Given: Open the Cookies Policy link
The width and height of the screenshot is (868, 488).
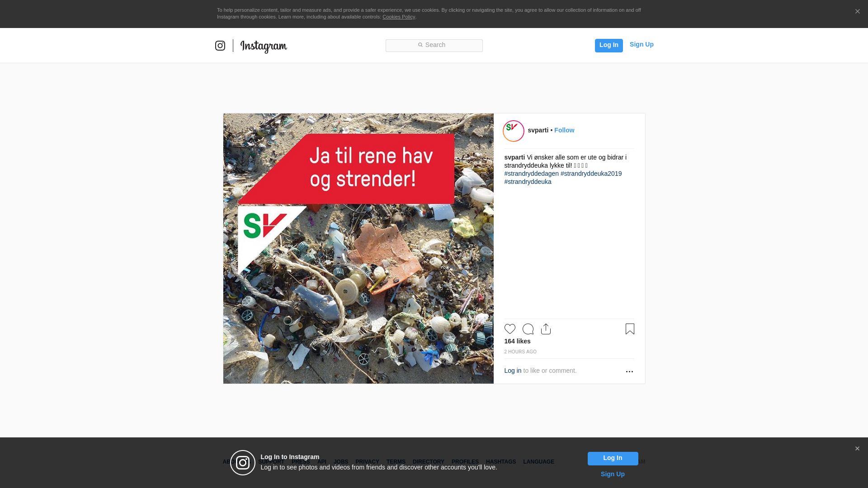Looking at the screenshot, I should (x=398, y=17).
